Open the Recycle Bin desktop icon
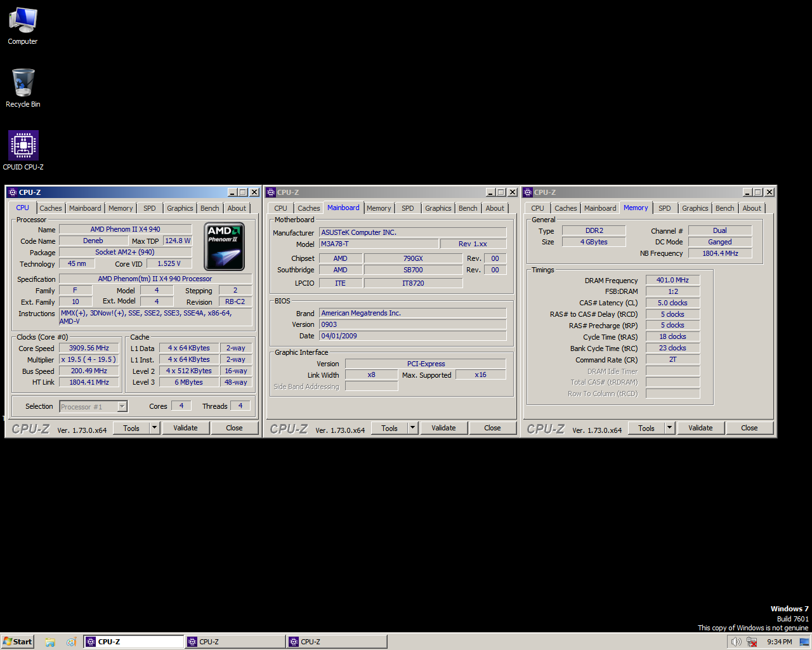 click(x=23, y=88)
